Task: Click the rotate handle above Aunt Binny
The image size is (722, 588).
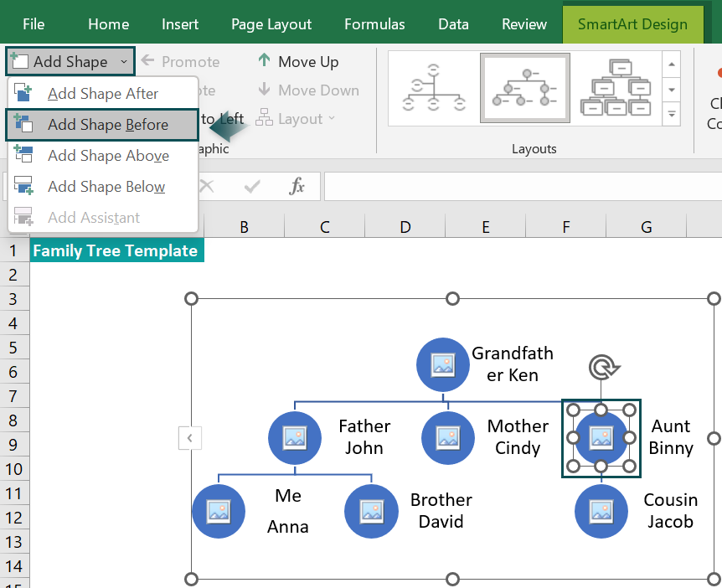Action: [604, 368]
